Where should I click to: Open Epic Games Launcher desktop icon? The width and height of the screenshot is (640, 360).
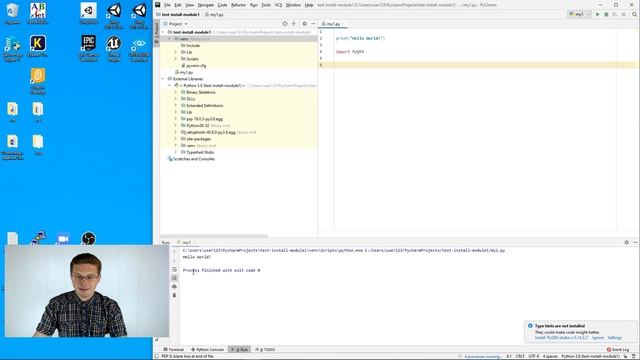pos(89,49)
